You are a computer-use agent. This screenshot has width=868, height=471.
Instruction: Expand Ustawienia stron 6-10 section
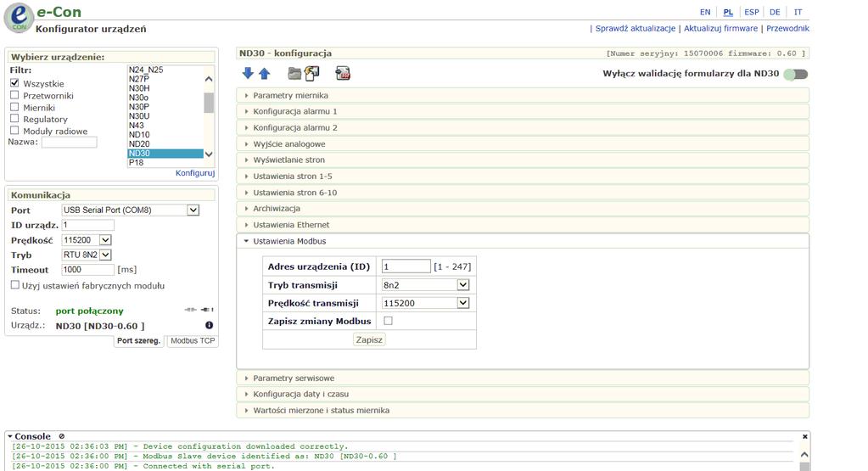click(523, 193)
